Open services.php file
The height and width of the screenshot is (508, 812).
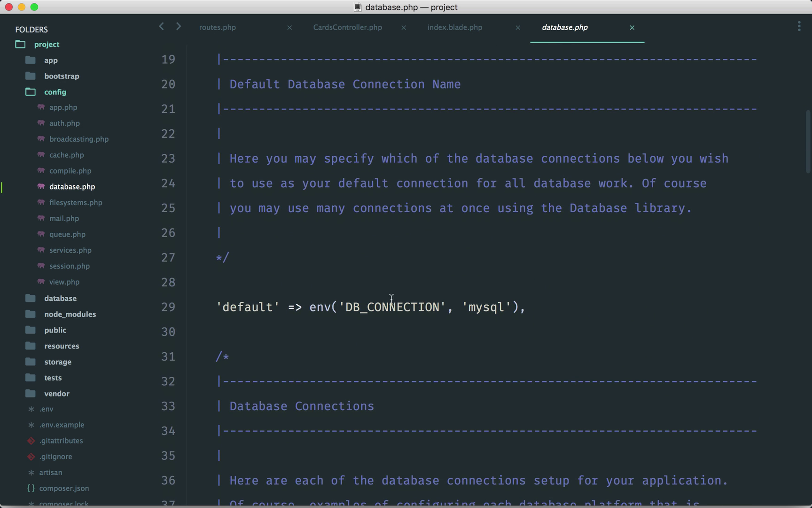(x=70, y=250)
